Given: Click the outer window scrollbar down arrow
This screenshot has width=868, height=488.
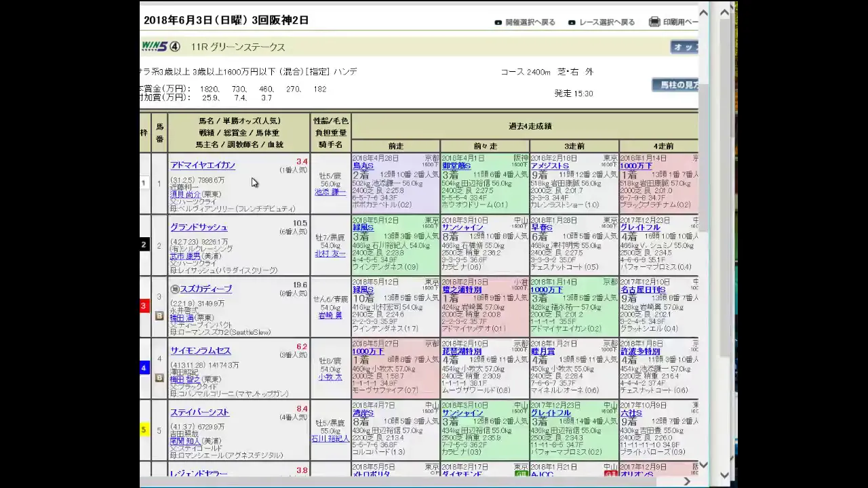Looking at the screenshot, I should pyautogui.click(x=725, y=474).
